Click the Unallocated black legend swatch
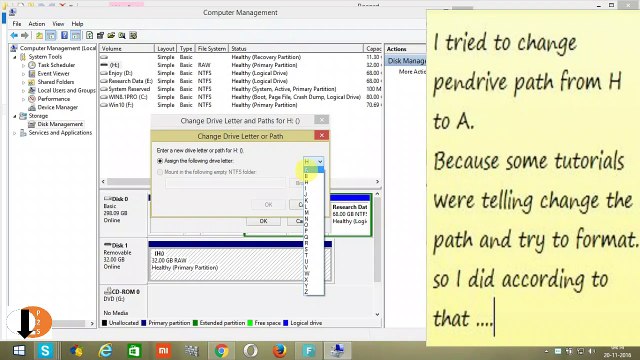 104,323
